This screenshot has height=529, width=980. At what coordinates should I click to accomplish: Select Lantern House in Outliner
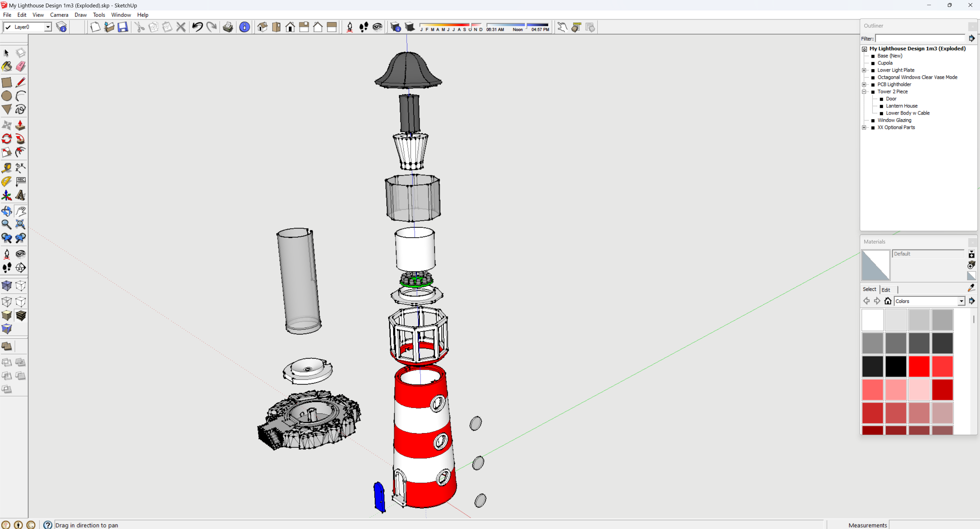[901, 106]
